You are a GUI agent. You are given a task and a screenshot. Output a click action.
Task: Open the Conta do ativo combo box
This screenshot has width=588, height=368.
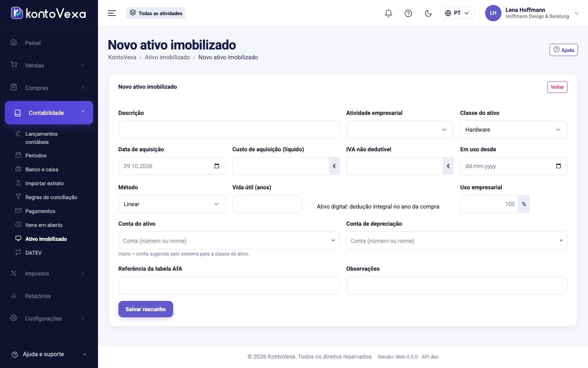(x=229, y=240)
